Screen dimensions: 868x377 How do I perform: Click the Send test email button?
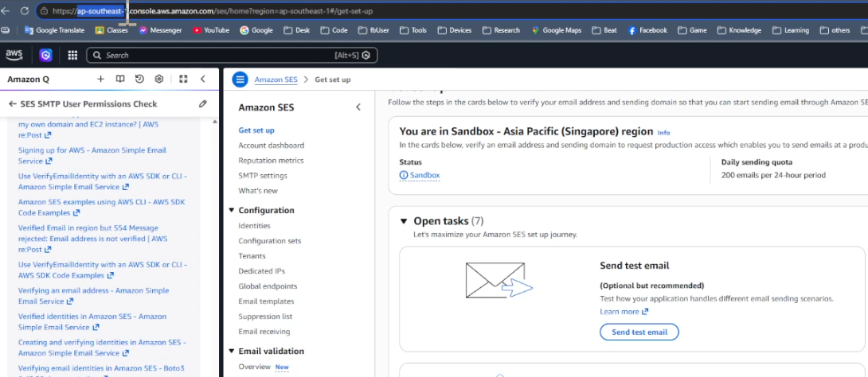639,332
